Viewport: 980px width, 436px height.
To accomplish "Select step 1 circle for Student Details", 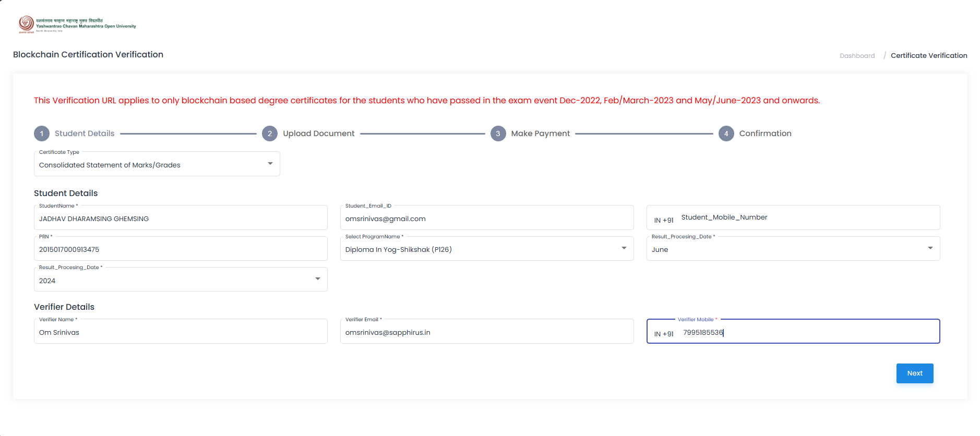I will (42, 134).
